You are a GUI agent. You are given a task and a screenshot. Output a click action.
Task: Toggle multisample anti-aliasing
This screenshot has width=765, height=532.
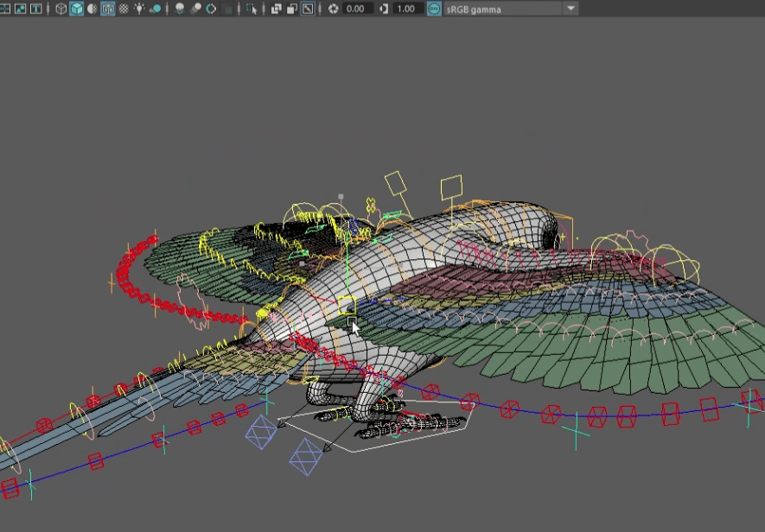pyautogui.click(x=211, y=9)
